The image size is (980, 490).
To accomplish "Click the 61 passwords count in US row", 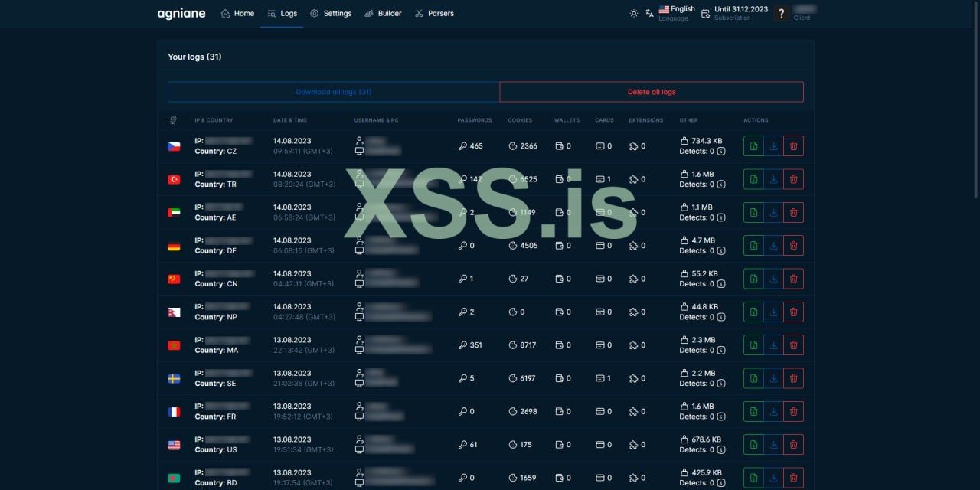I will (474, 445).
